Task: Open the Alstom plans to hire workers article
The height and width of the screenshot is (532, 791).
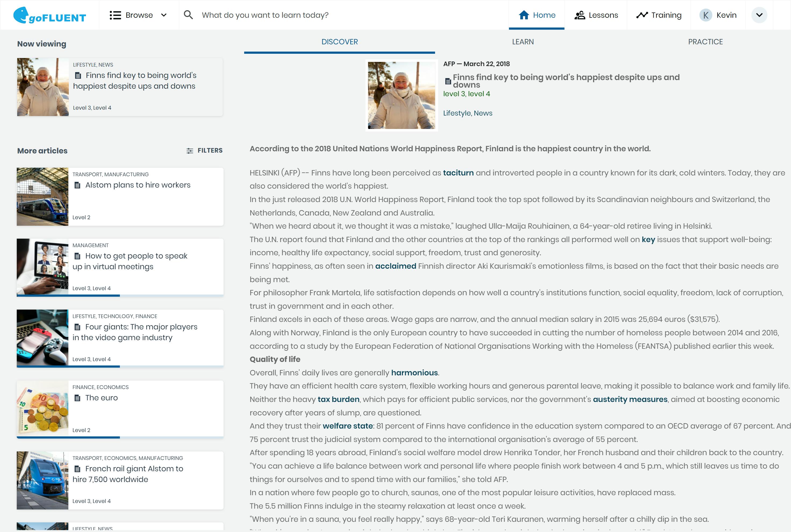Action: [x=138, y=185]
